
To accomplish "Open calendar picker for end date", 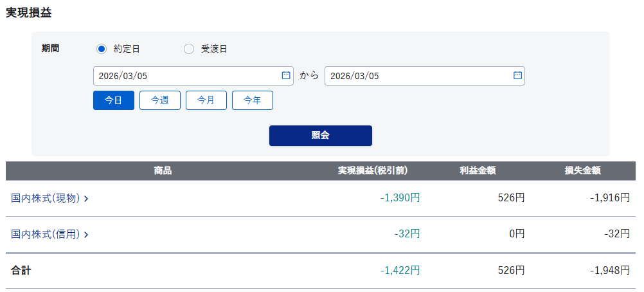I will [517, 76].
